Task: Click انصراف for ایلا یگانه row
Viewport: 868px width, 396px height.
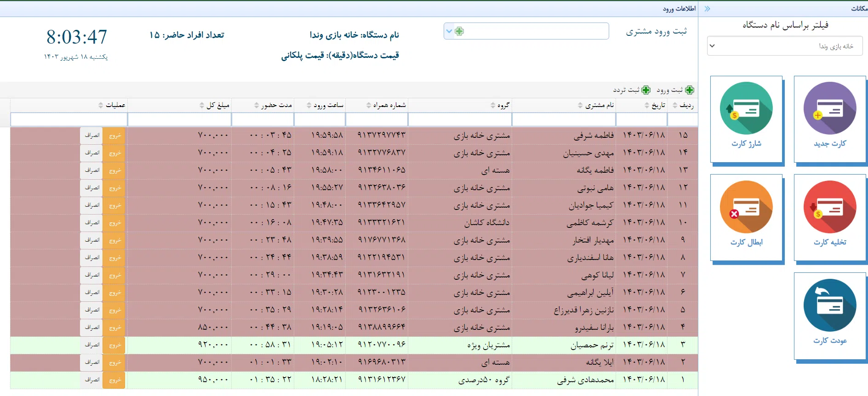Action: click(x=91, y=362)
